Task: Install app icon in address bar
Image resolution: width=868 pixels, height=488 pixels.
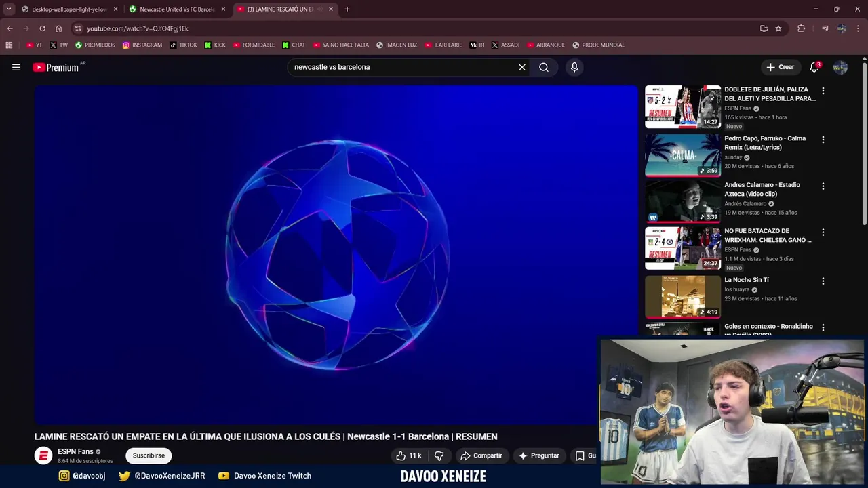Action: click(764, 28)
